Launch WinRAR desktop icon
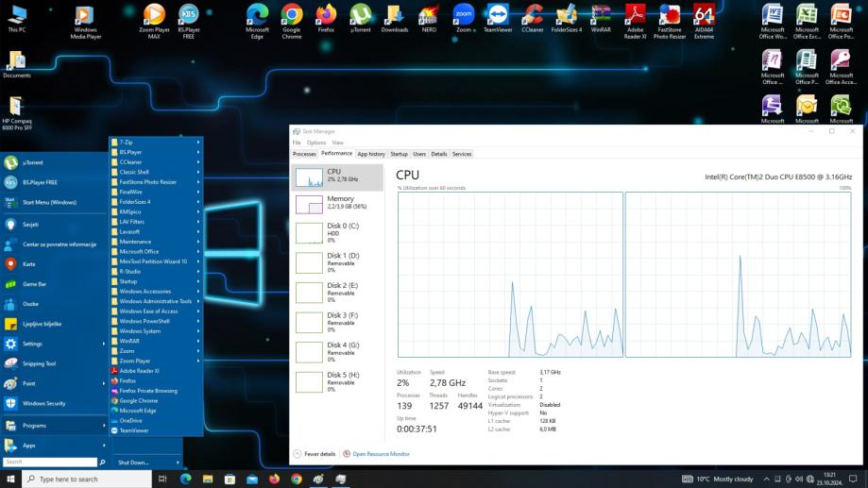This screenshot has width=868, height=488. (x=601, y=19)
